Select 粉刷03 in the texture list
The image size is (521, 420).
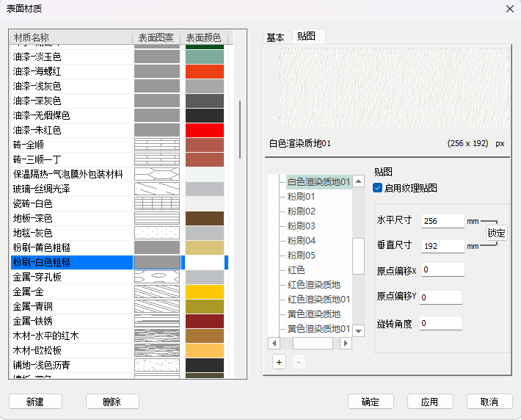[302, 225]
